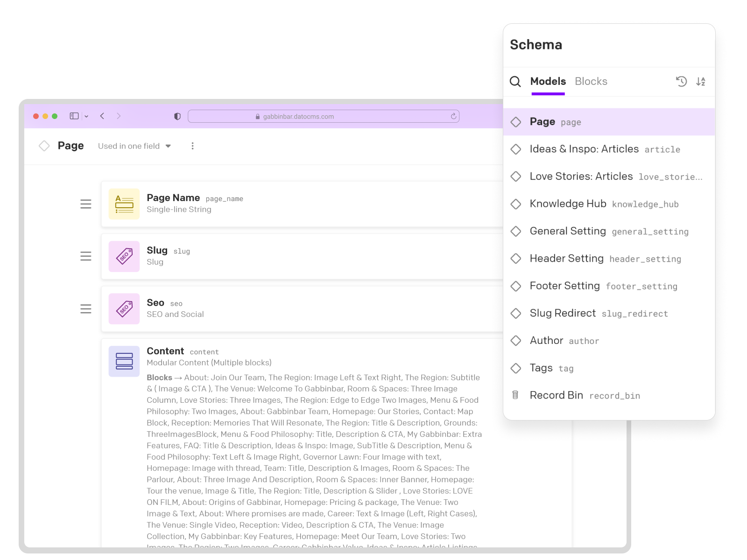This screenshot has width=747, height=560.
Task: Click the diamond icon beside Knowledge Hub
Action: coord(516,204)
